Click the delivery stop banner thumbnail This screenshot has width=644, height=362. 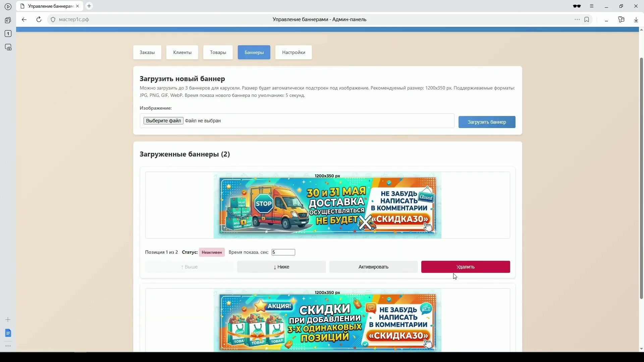[327, 205]
